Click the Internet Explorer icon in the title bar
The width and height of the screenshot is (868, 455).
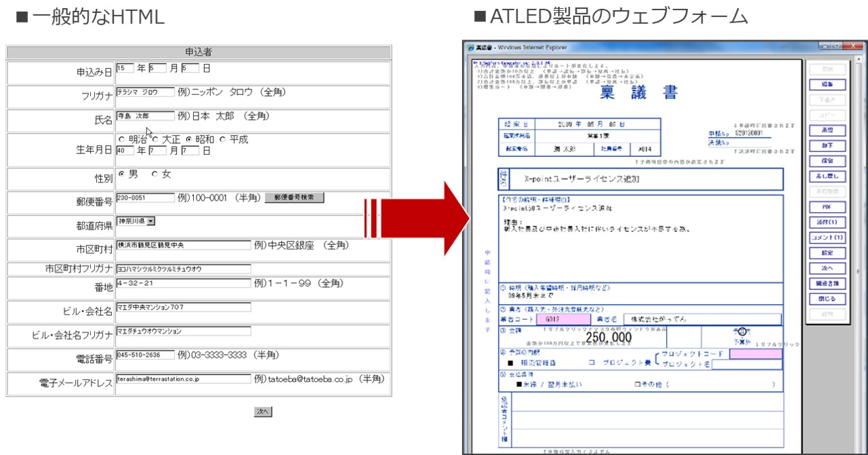pos(470,47)
